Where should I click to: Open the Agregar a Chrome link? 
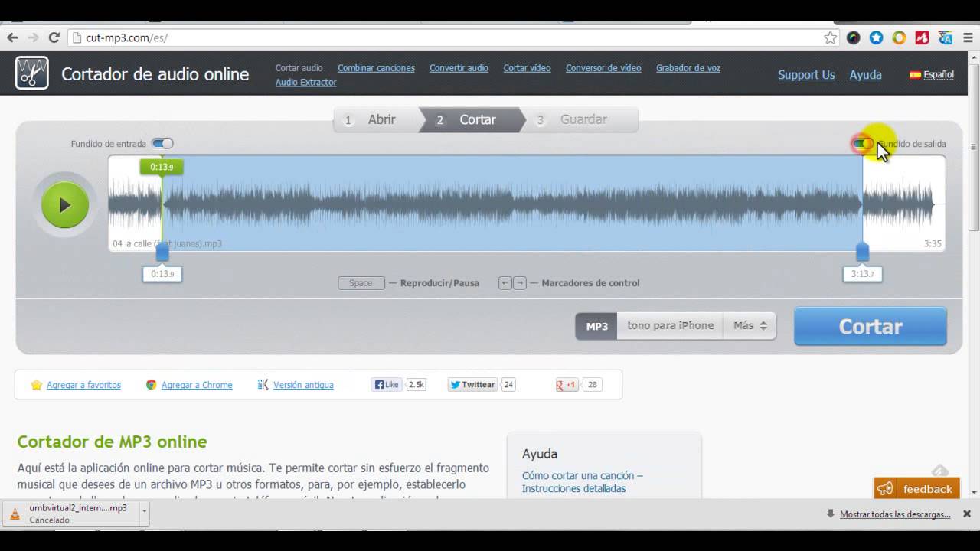pyautogui.click(x=197, y=385)
